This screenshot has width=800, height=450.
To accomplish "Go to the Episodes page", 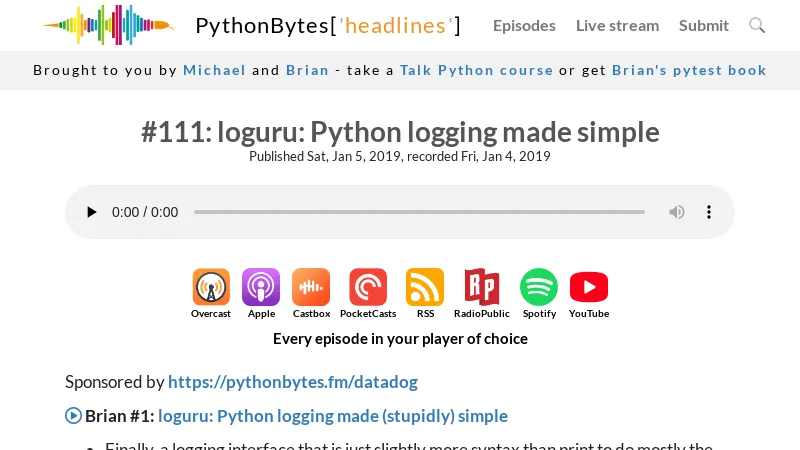I will click(x=524, y=25).
